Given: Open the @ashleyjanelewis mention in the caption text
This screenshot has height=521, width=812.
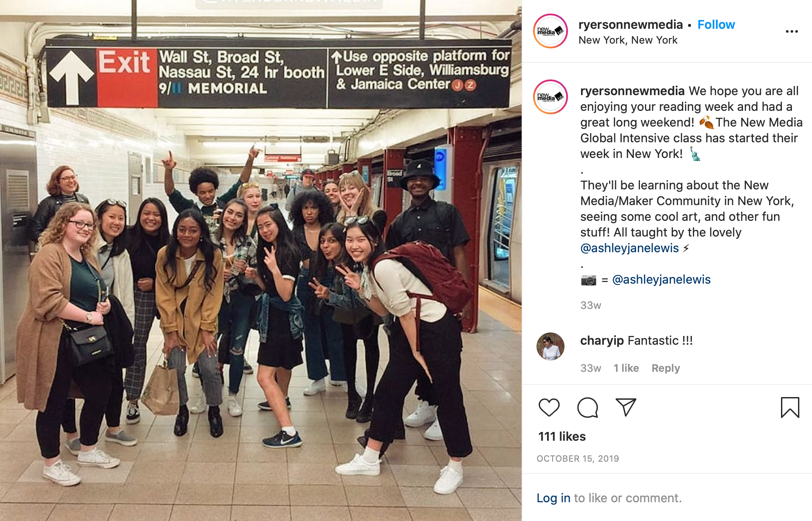Looking at the screenshot, I should tap(629, 248).
